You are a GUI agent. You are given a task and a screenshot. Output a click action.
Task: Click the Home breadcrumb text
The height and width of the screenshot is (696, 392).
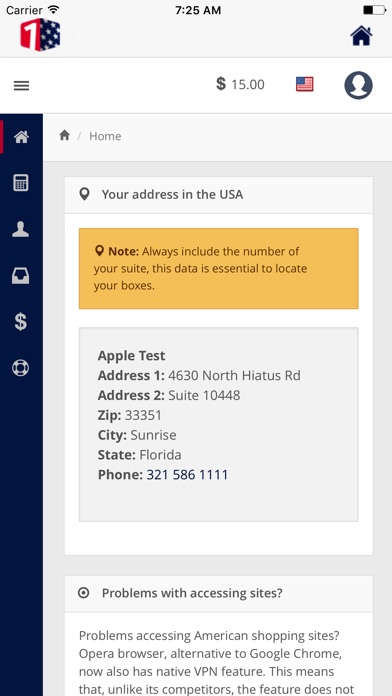pos(105,136)
